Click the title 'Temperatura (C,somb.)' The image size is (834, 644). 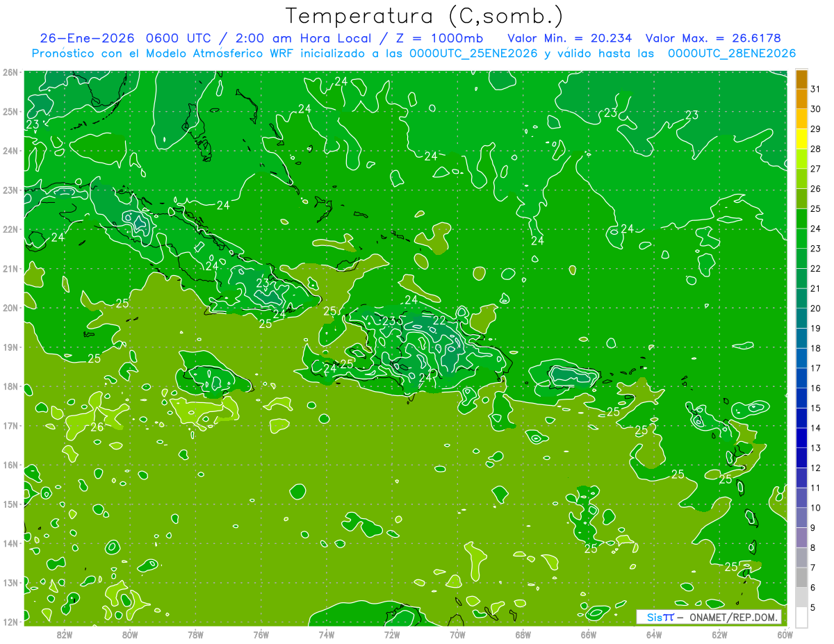[x=425, y=16]
